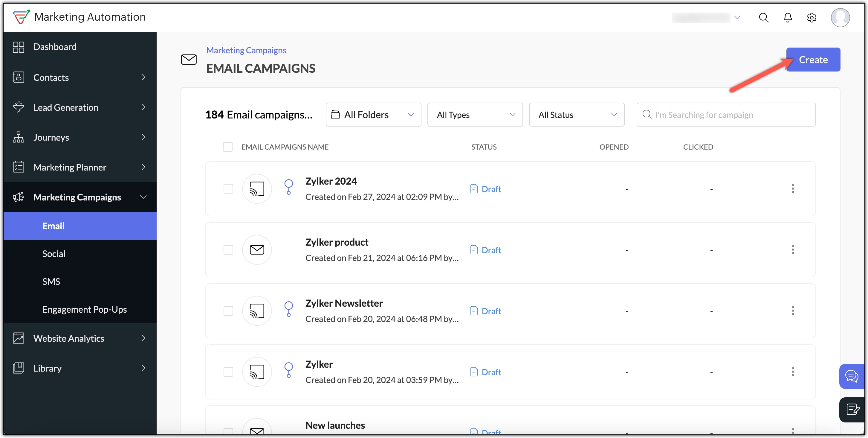Viewport: 868px width, 438px height.
Task: Expand the Lead Generation chevron
Action: coord(143,107)
